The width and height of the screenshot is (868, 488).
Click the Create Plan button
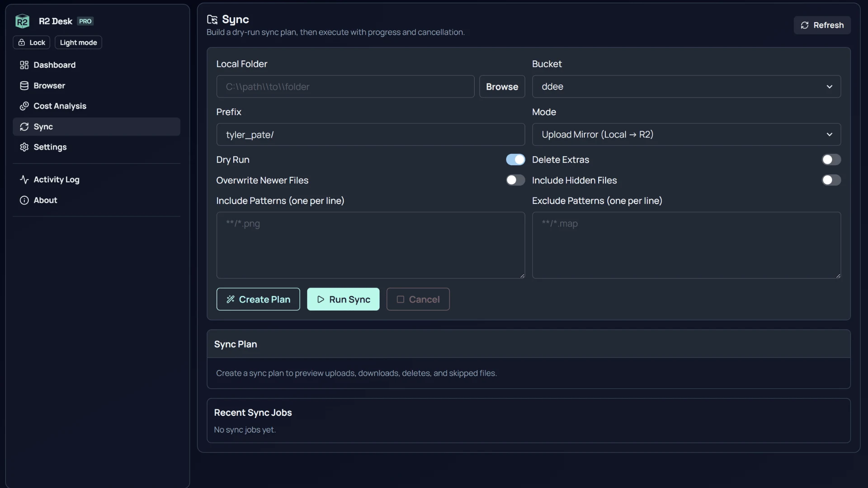pyautogui.click(x=258, y=300)
